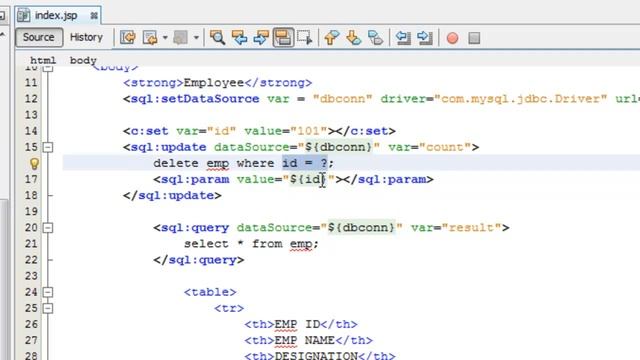The image size is (640, 360).
Task: Toggle Rectangular Selection icon
Action: point(304,38)
